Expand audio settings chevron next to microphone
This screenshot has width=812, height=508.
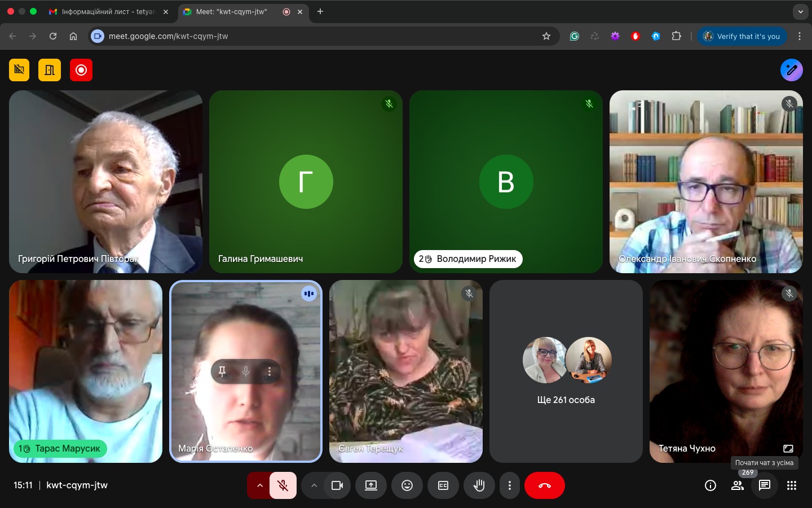(259, 485)
